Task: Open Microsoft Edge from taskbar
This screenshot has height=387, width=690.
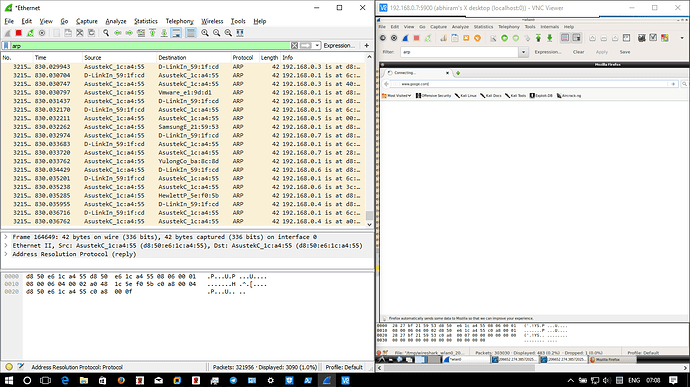Action: click(x=65, y=380)
